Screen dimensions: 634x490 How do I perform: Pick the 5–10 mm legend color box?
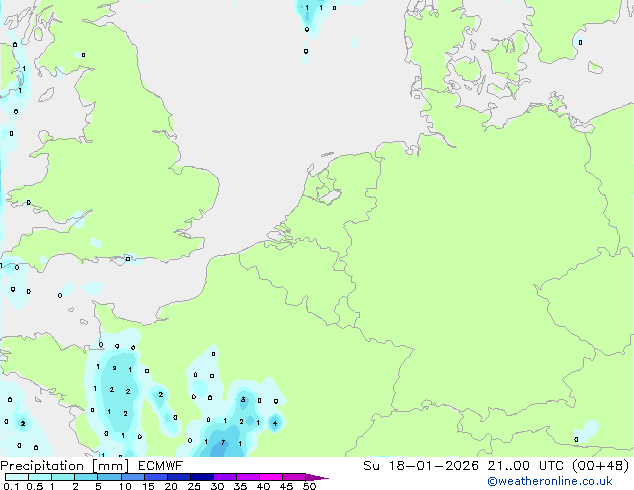coord(109,477)
